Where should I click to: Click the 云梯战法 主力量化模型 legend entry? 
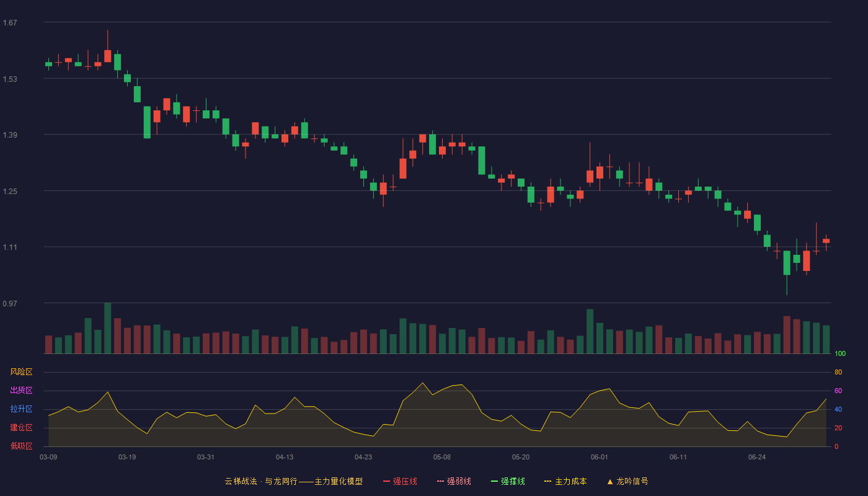point(293,481)
